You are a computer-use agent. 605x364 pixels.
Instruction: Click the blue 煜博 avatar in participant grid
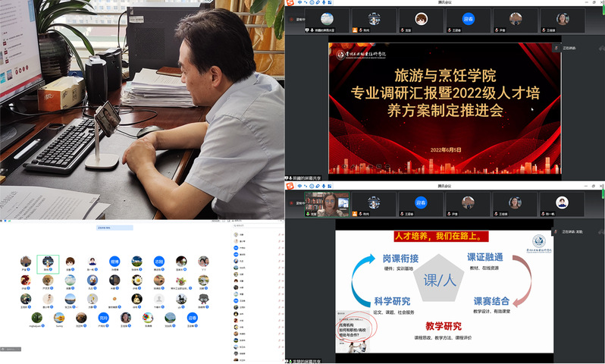pyautogui.click(x=114, y=262)
